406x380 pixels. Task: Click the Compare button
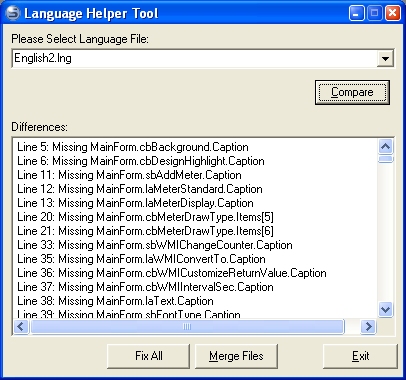pyautogui.click(x=352, y=92)
